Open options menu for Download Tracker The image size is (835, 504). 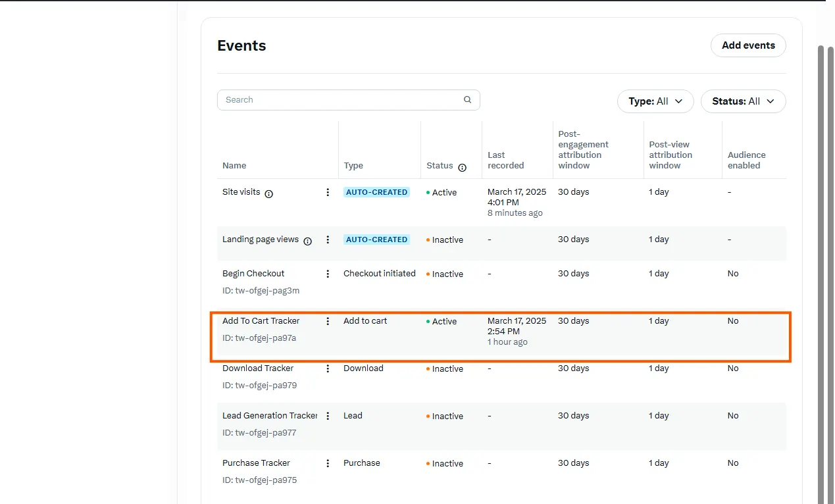328,368
